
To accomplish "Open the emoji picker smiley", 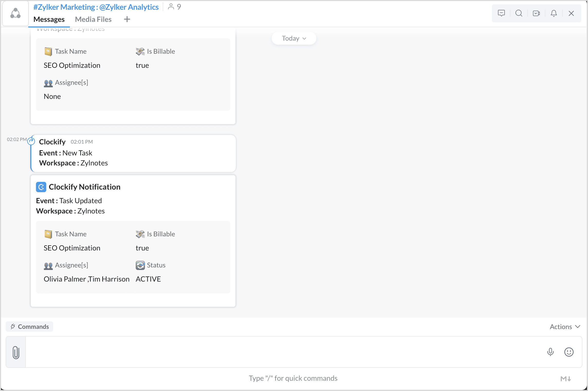I will pos(569,352).
